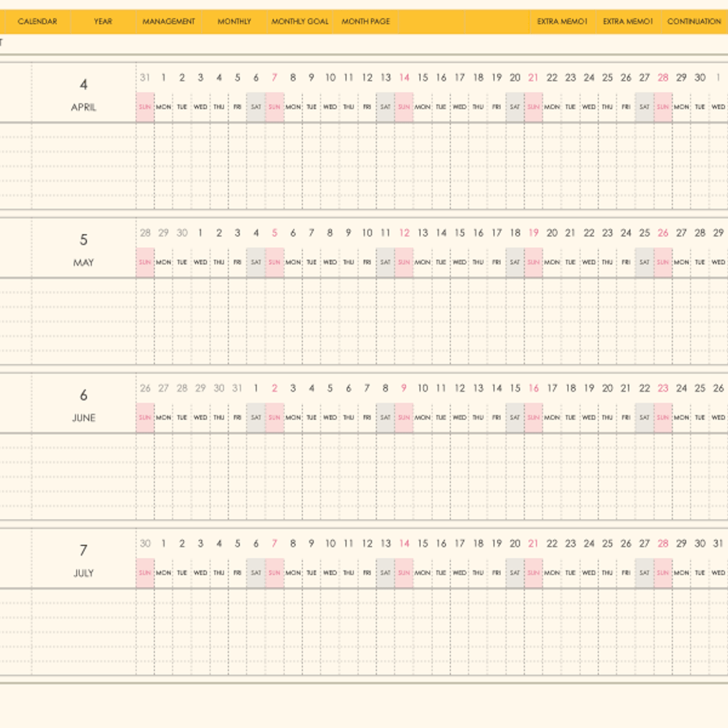Screen dimensions: 728x728
Task: Jump to the 5 MAY month label
Action: tap(84, 250)
